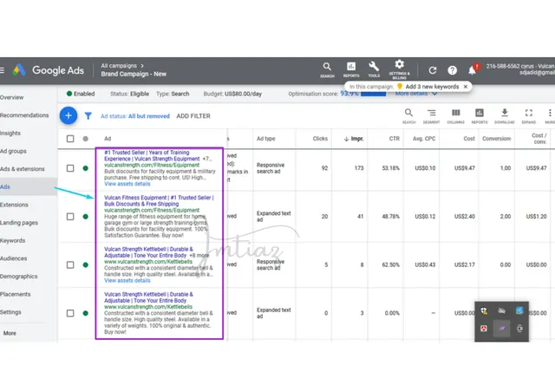This screenshot has width=555, height=392.
Task: Open Extensions in sidebar
Action: 14,205
